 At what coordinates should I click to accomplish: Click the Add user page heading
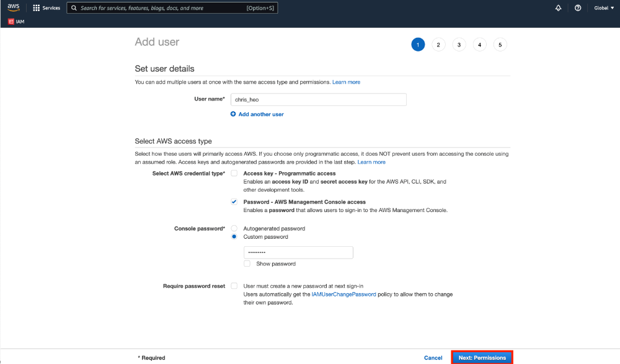point(157,42)
